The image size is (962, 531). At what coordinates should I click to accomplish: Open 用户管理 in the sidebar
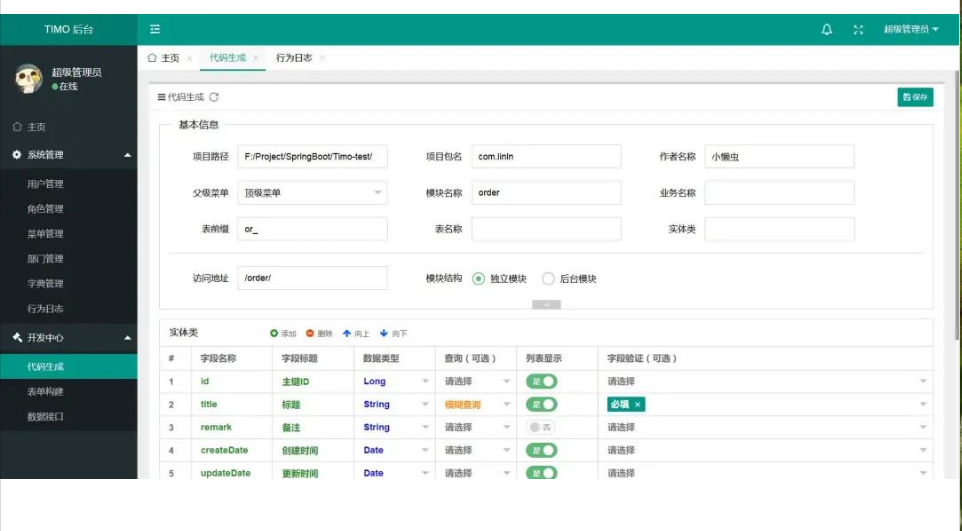coord(45,184)
